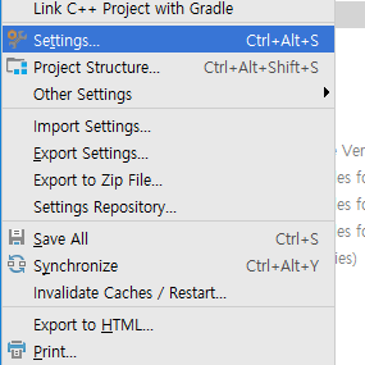The image size is (365, 365).
Task: Open Other Settings submenu
Action: point(168,94)
